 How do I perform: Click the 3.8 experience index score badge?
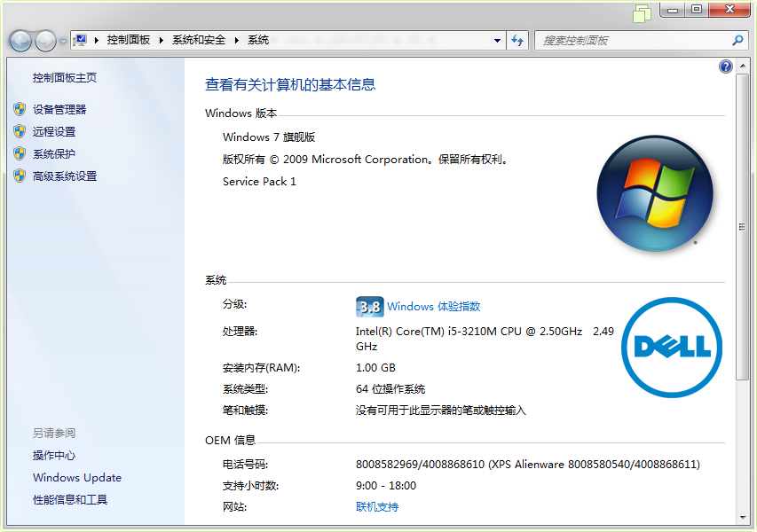tap(370, 307)
